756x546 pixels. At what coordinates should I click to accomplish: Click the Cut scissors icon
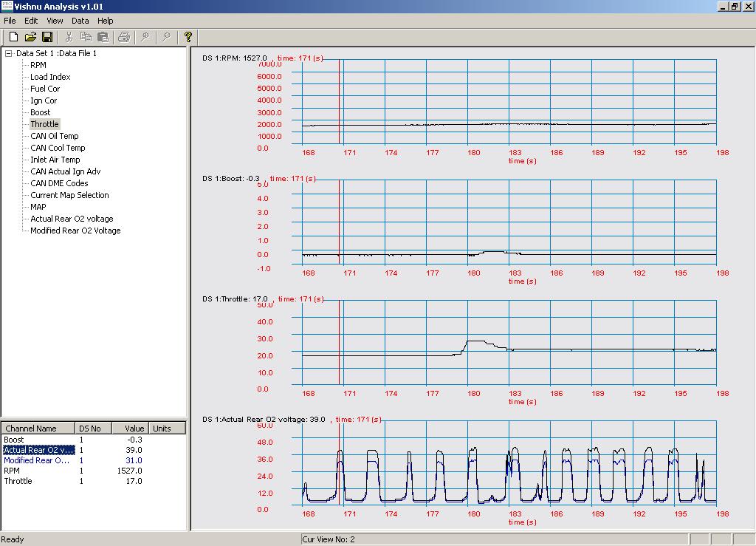pos(69,37)
